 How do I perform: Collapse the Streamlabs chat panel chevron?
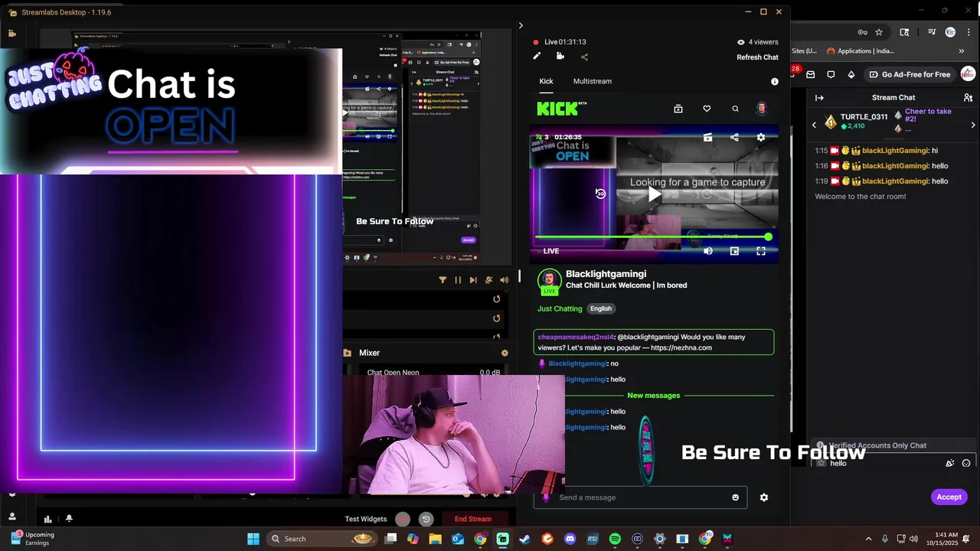click(521, 25)
